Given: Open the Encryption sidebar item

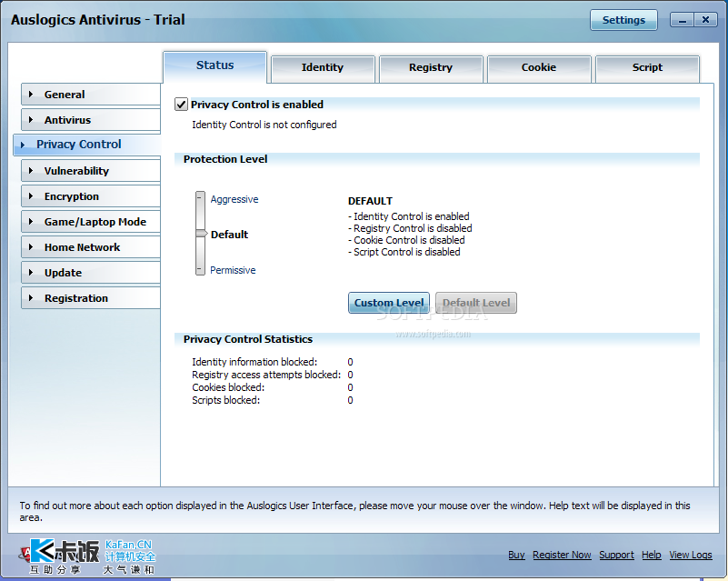Looking at the screenshot, I should (x=91, y=196).
